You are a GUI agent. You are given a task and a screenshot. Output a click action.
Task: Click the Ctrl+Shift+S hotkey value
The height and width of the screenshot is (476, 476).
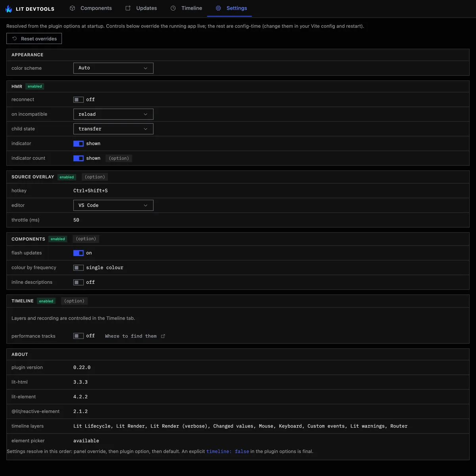click(x=90, y=191)
